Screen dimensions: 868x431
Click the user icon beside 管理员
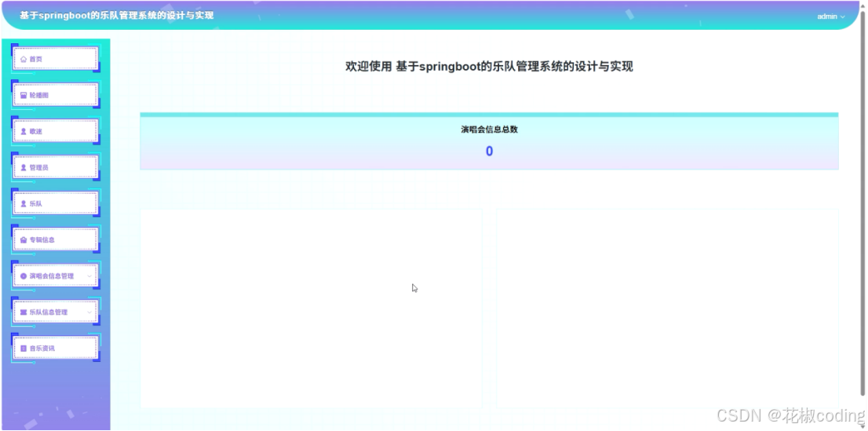point(24,167)
